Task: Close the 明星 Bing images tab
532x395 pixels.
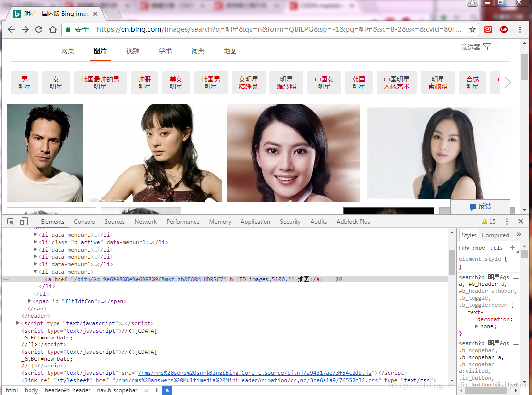Action: click(x=95, y=14)
